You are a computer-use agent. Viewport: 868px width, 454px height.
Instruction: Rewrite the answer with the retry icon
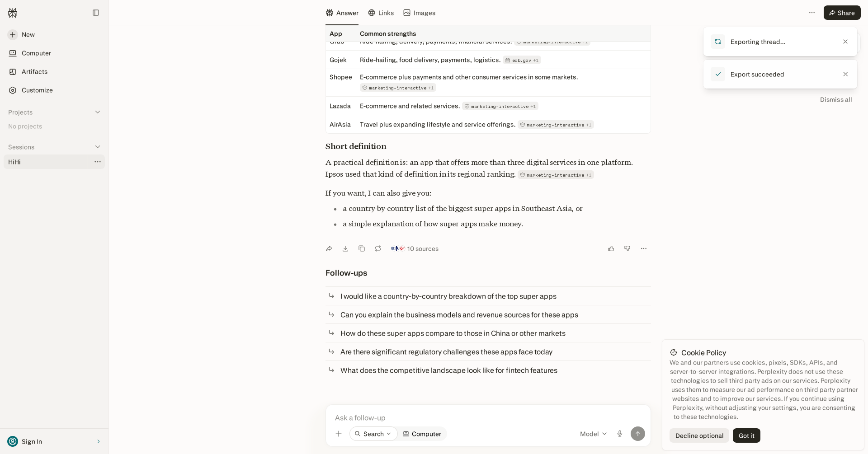click(x=378, y=248)
